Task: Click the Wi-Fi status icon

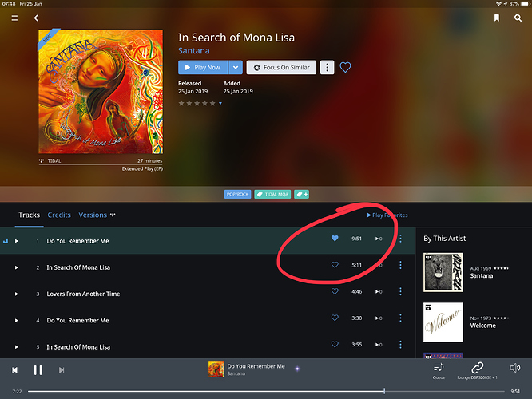Action: tap(498, 4)
